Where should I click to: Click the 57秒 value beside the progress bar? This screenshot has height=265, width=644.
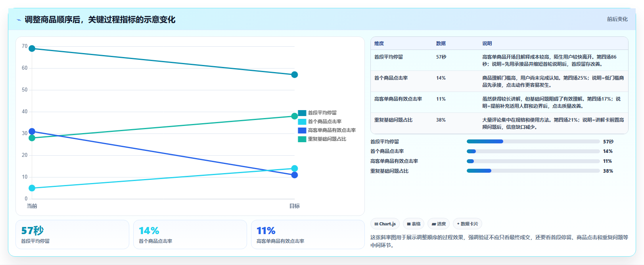608,141
